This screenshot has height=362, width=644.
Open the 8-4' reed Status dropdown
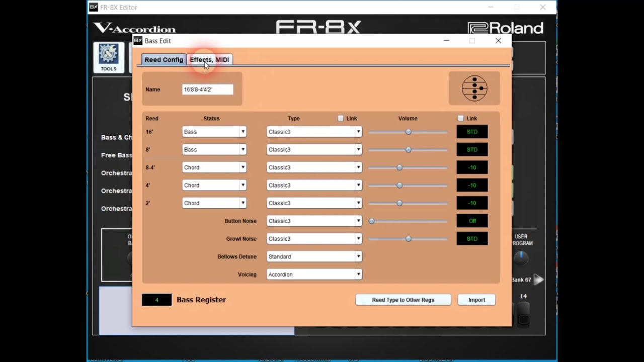tap(214, 167)
